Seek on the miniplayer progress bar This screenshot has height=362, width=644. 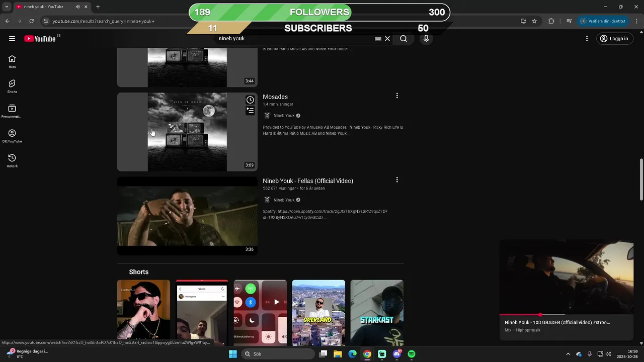[567, 315]
